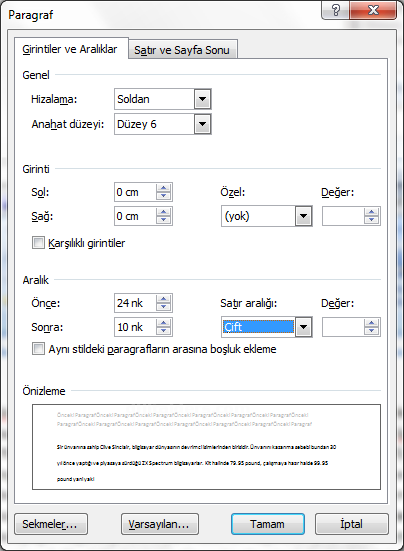Click the Girinti Değer input field

coord(343,216)
